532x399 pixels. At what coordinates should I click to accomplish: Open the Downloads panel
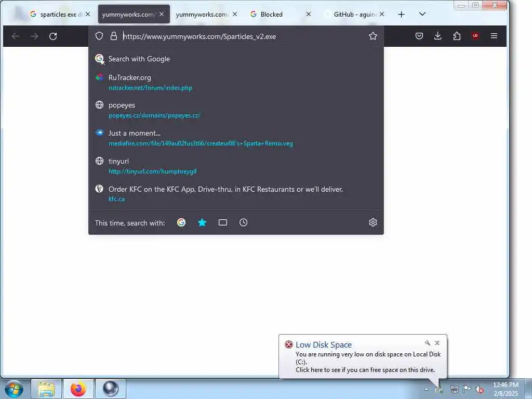tap(437, 36)
